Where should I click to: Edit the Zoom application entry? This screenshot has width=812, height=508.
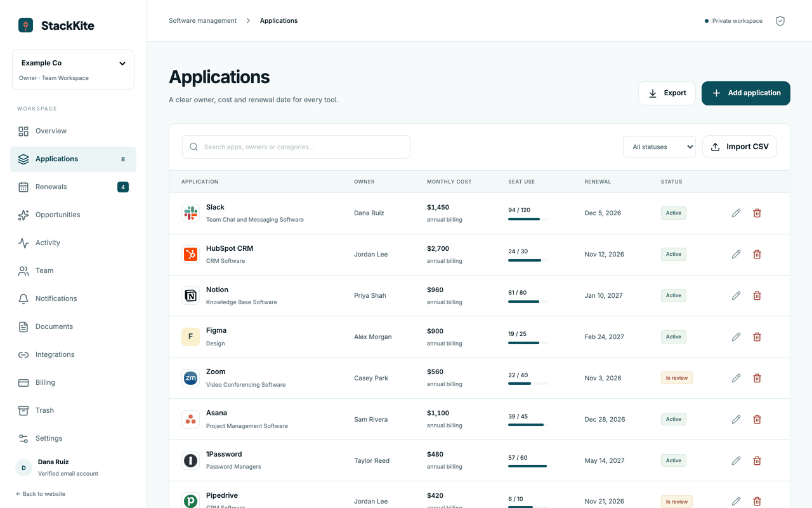[x=736, y=378]
